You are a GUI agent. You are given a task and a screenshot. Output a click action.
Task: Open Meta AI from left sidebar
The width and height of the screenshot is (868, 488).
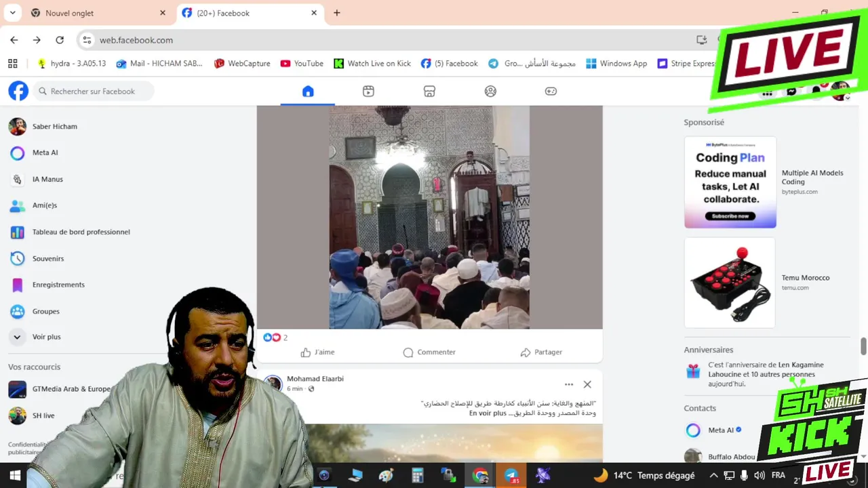tap(45, 152)
